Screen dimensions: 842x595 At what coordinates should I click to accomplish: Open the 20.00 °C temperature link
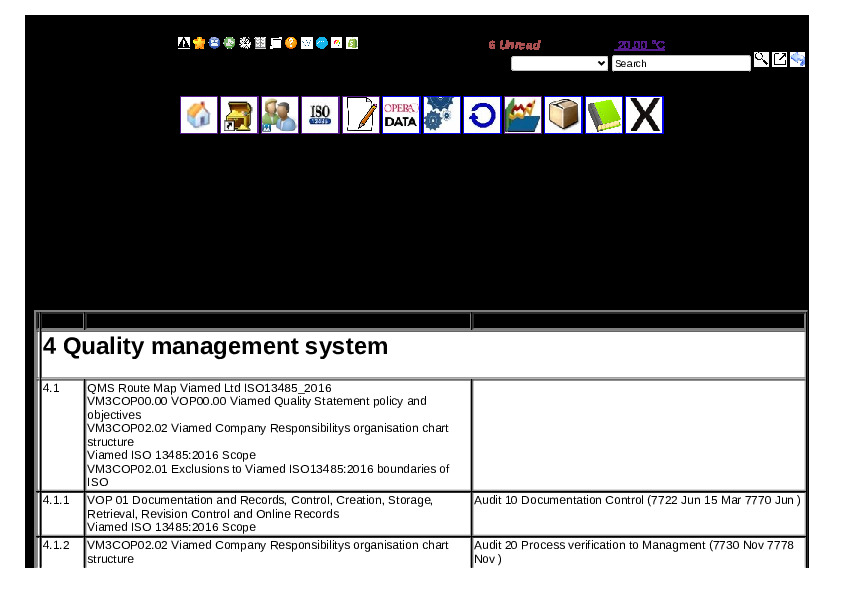pyautogui.click(x=640, y=45)
